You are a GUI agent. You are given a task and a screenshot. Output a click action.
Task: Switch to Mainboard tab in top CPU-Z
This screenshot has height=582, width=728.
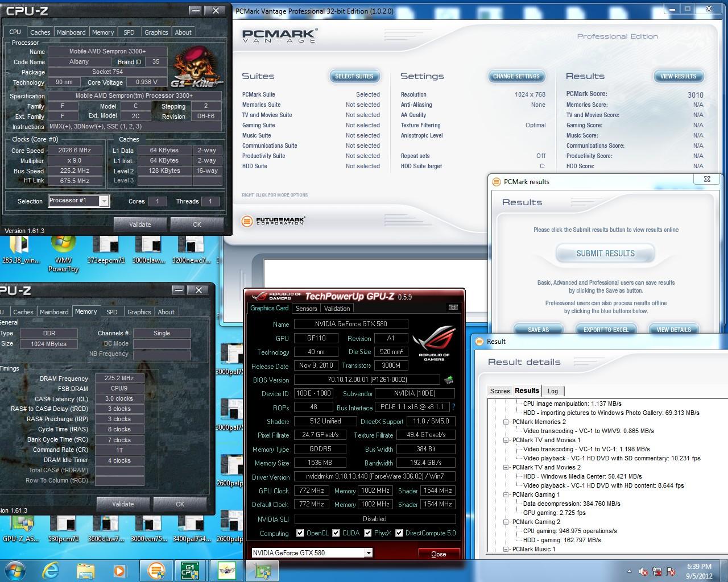[x=71, y=32]
